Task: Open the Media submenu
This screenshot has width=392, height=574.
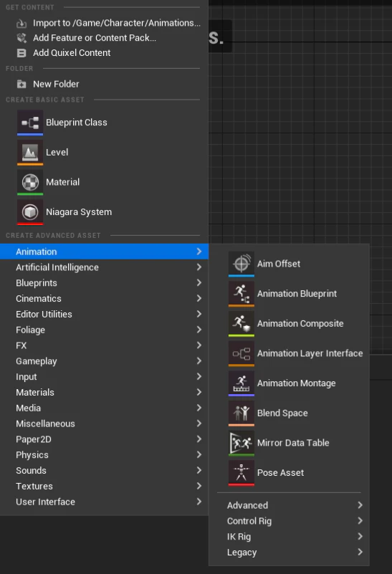Action: (105, 408)
